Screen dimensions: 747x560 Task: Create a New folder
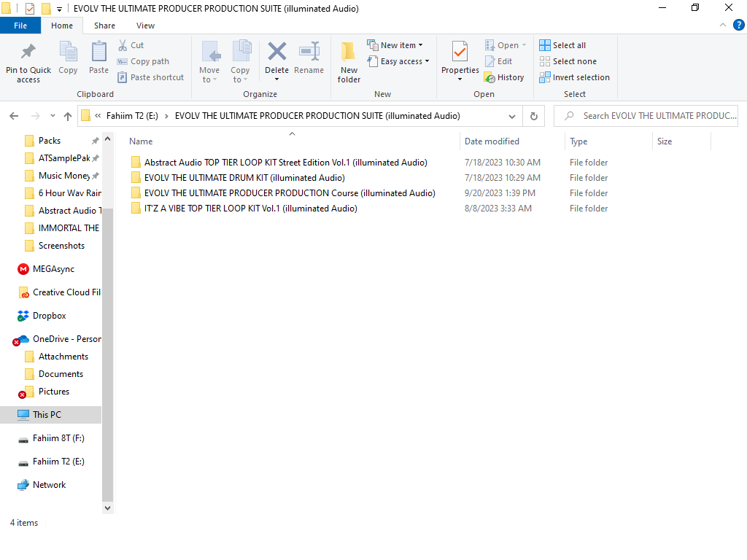pos(349,62)
